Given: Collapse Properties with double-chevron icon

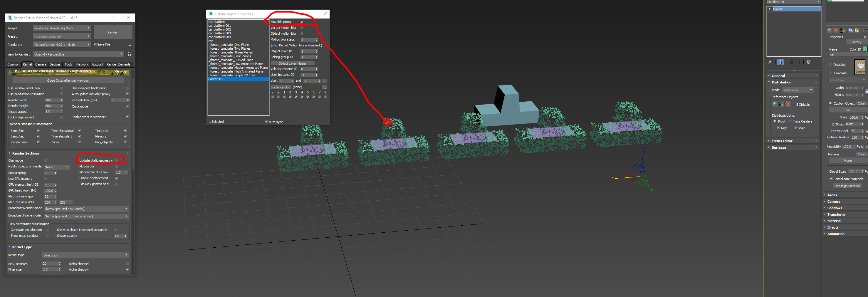Looking at the screenshot, I should [865, 37].
